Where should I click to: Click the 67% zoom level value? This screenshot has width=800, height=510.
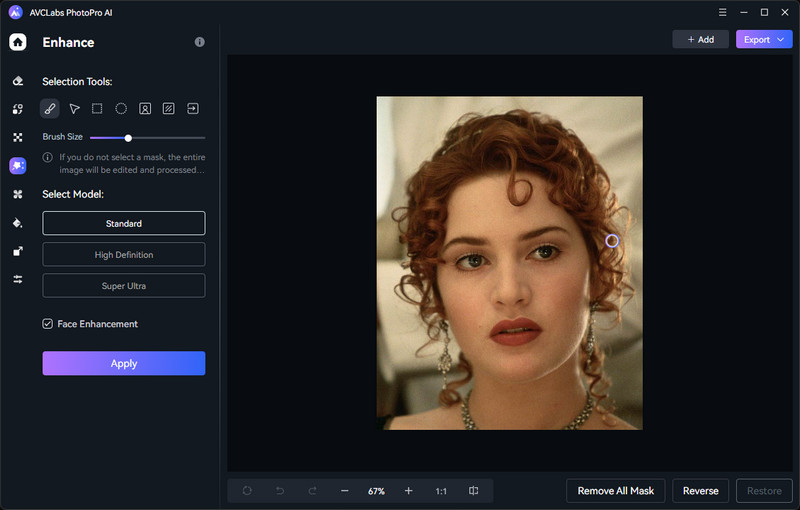(x=377, y=491)
